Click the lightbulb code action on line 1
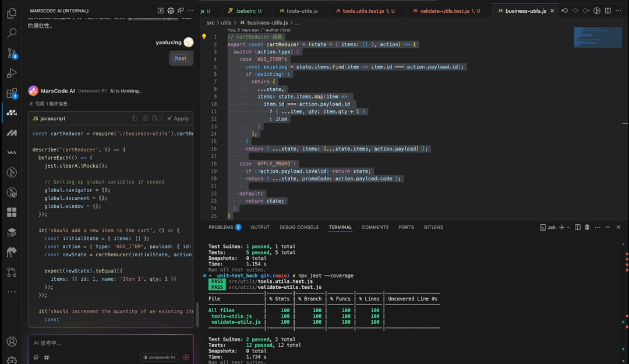 (204, 37)
